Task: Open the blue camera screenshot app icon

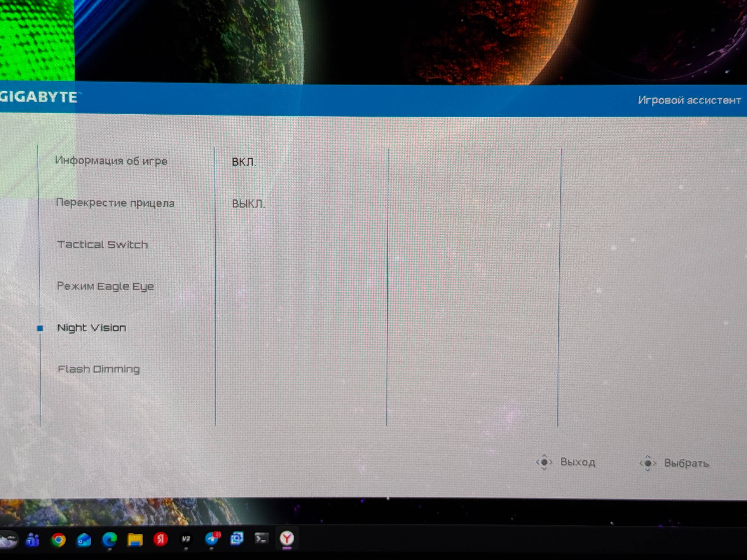Action: (237, 538)
